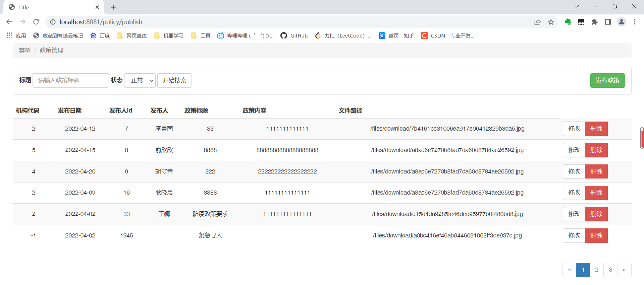The width and height of the screenshot is (644, 285).
Task: Click the green 发布政策 button
Action: tap(607, 80)
